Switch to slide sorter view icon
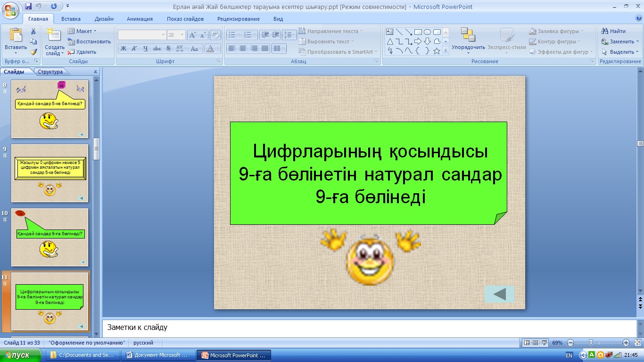 point(535,343)
